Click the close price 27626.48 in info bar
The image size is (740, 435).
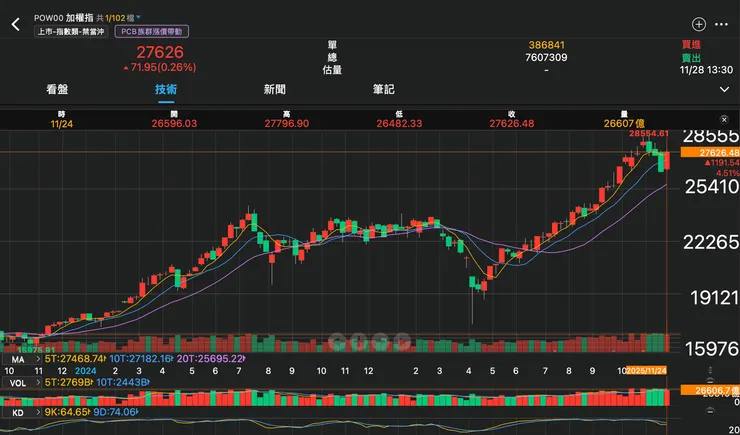[512, 124]
